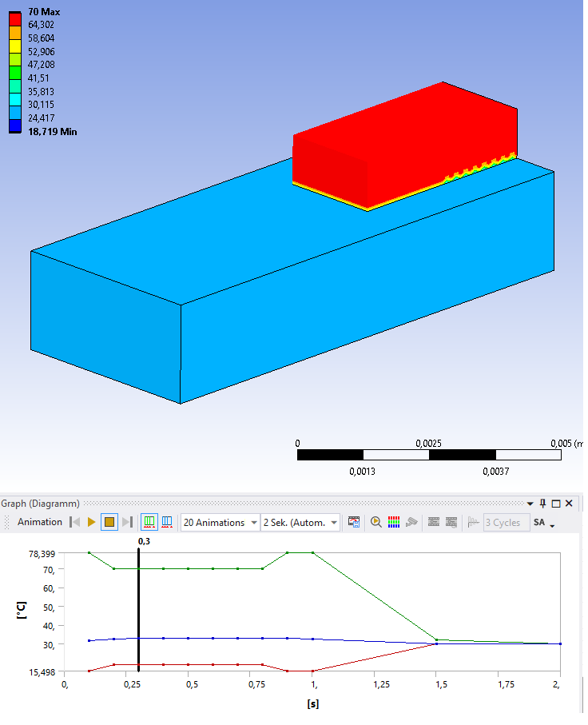The width and height of the screenshot is (588, 725).
Task: Open the 20 Animations dropdown
Action: [x=220, y=523]
